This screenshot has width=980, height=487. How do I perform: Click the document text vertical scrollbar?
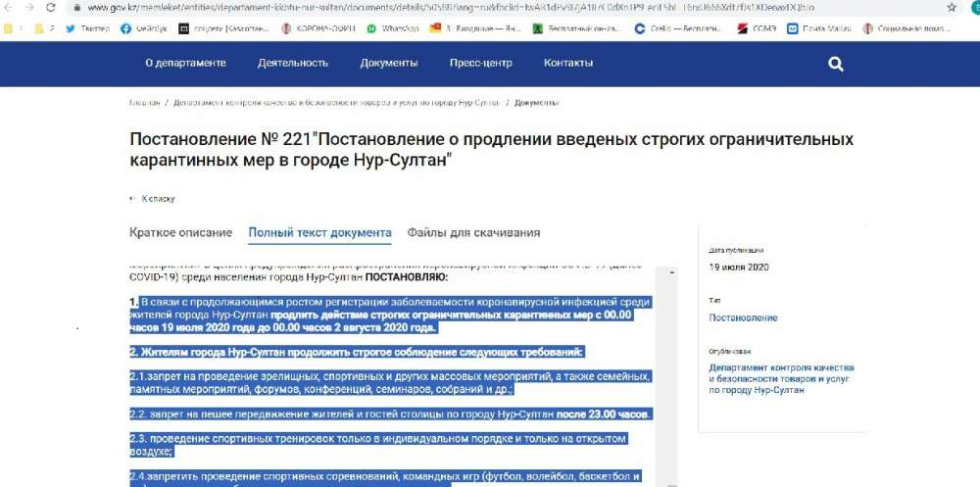673,372
